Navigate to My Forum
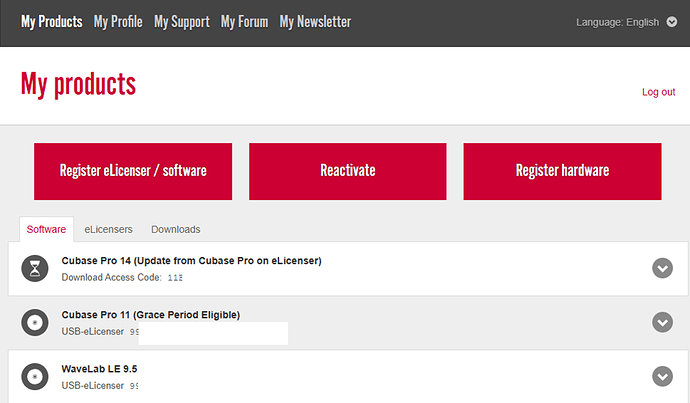 (244, 21)
